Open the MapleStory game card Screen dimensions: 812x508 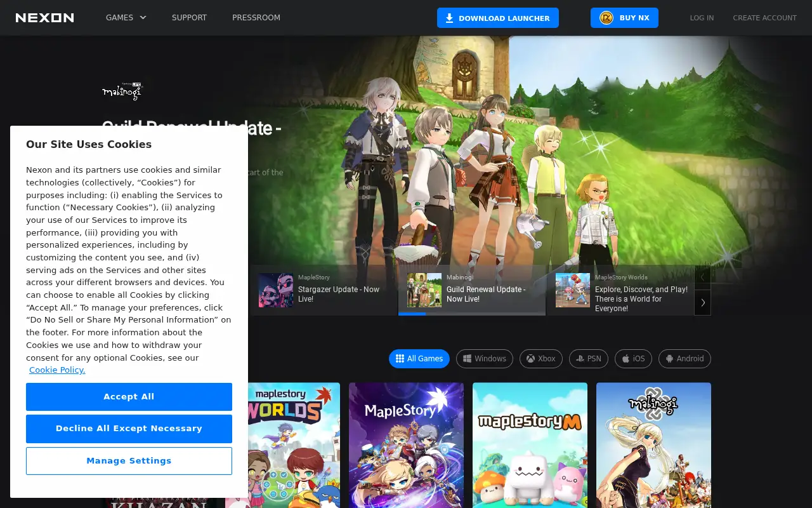406,444
